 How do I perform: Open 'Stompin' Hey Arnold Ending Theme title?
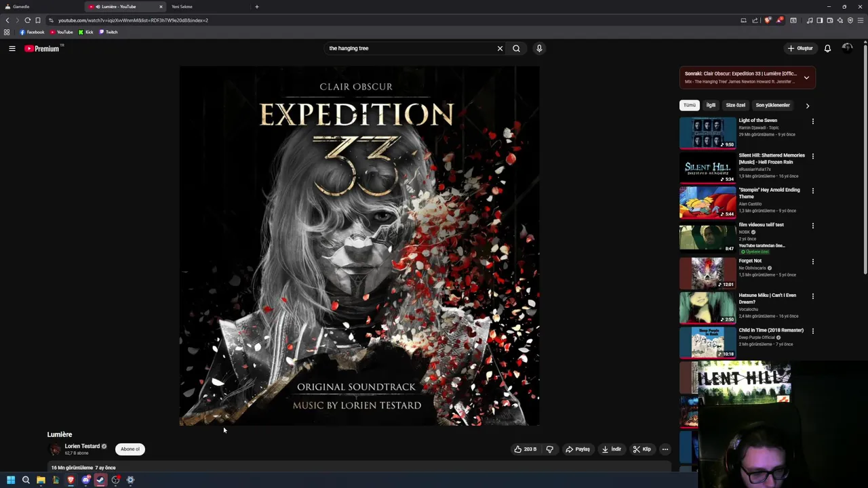(769, 193)
